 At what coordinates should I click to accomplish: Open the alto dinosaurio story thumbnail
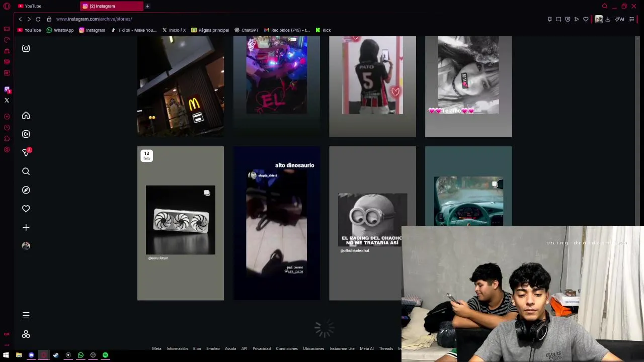coord(276,223)
